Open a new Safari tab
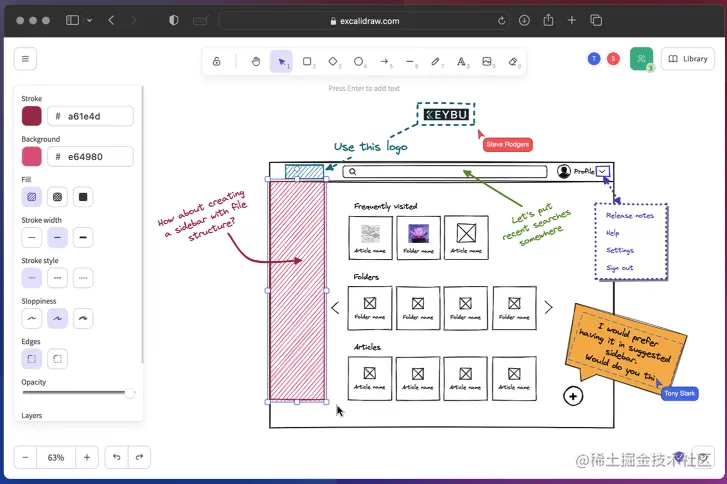This screenshot has width=727, height=484. pos(572,20)
